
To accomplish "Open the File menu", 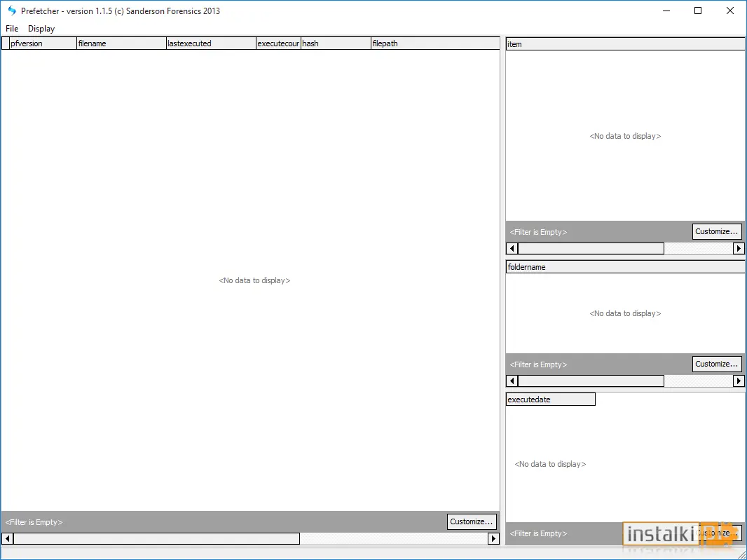I will coord(12,29).
